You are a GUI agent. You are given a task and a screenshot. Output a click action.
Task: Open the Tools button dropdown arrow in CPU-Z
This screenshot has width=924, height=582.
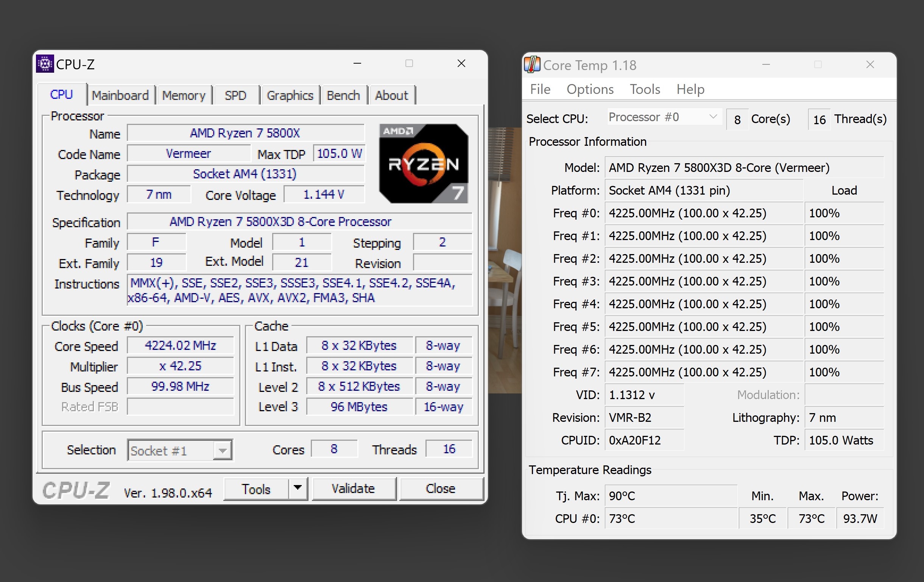click(298, 488)
